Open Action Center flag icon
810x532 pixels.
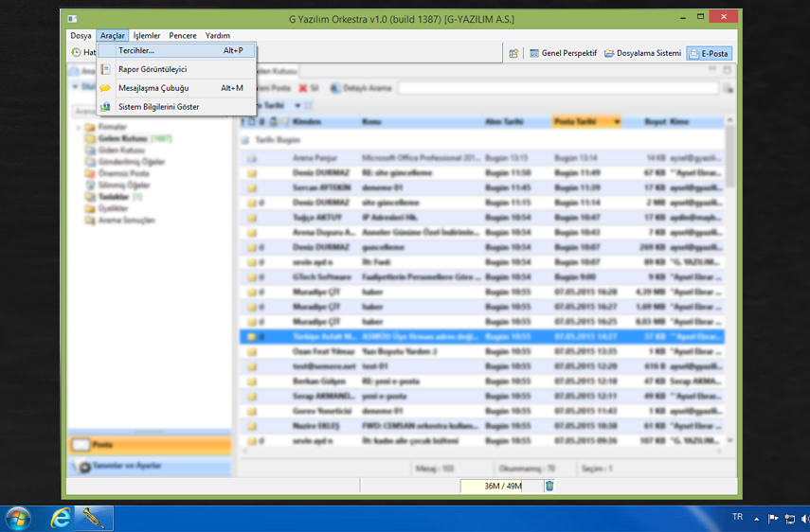pos(773,519)
